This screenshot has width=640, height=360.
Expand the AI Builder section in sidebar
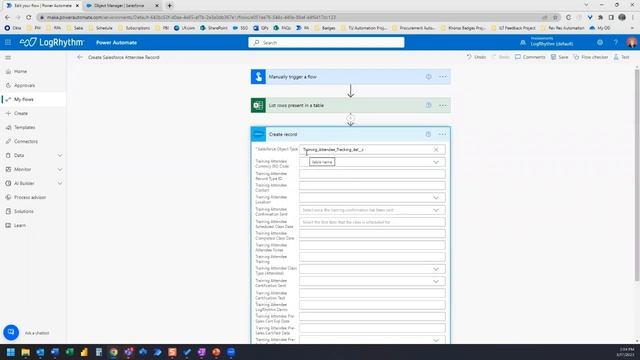(x=60, y=183)
